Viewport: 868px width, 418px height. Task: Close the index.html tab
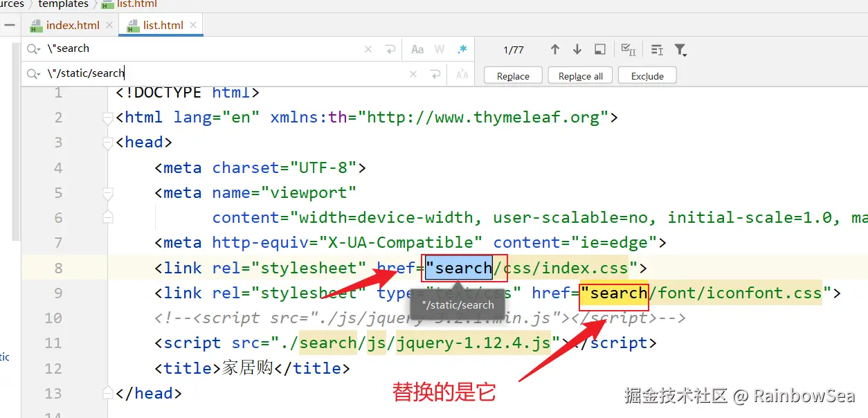click(109, 25)
